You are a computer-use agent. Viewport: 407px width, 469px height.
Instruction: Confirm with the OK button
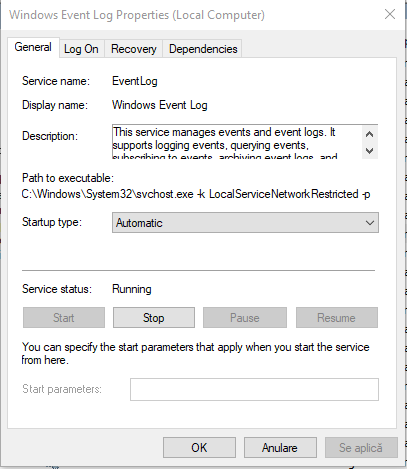(199, 448)
